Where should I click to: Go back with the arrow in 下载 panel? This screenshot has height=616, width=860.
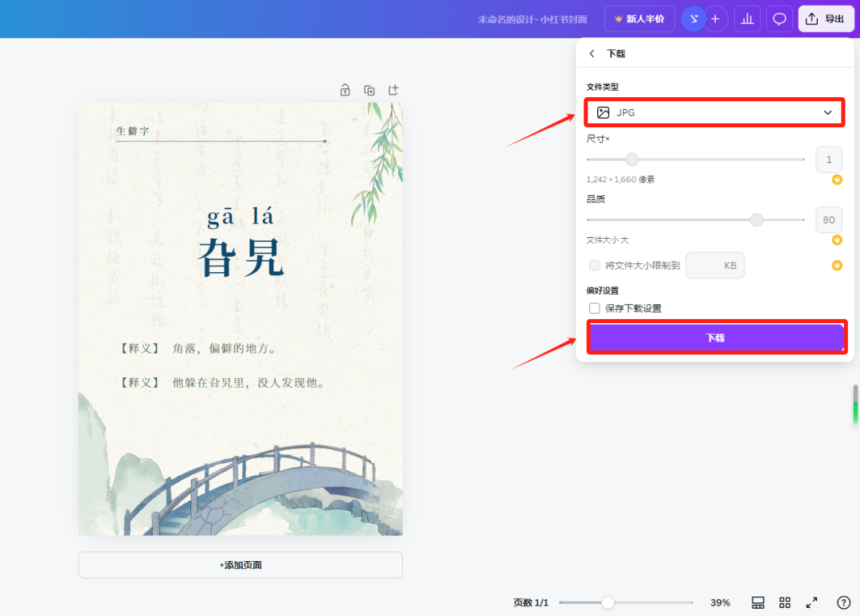(x=592, y=53)
